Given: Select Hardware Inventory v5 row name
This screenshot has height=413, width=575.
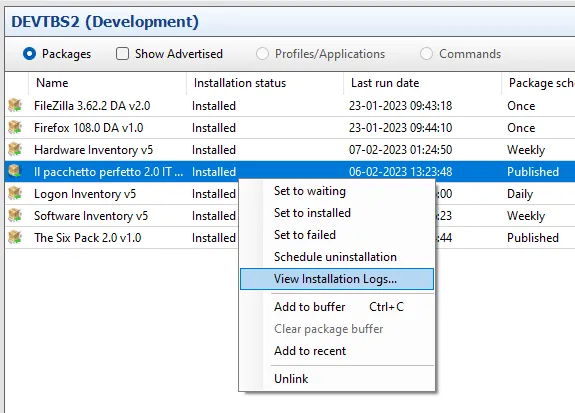Looking at the screenshot, I should click(93, 150).
